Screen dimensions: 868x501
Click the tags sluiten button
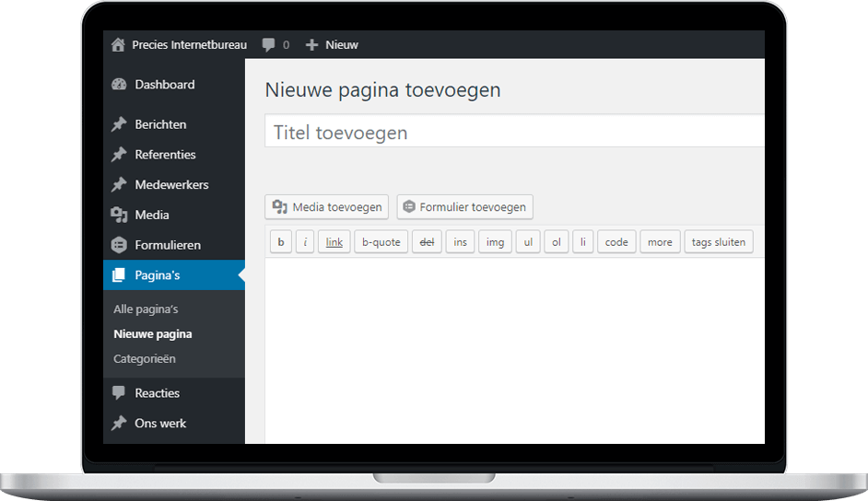point(719,241)
